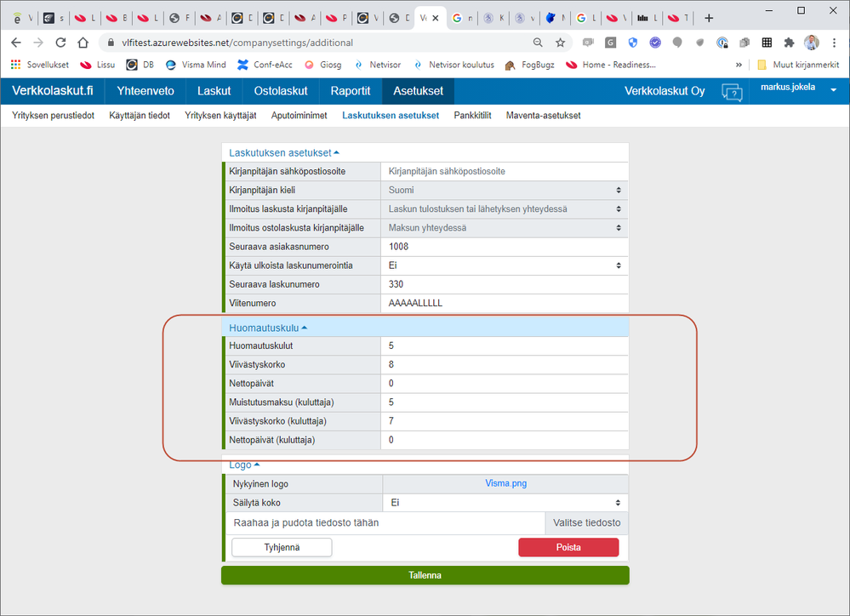Image resolution: width=850 pixels, height=616 pixels.
Task: Open the FogBugz bookmark
Action: (x=529, y=65)
